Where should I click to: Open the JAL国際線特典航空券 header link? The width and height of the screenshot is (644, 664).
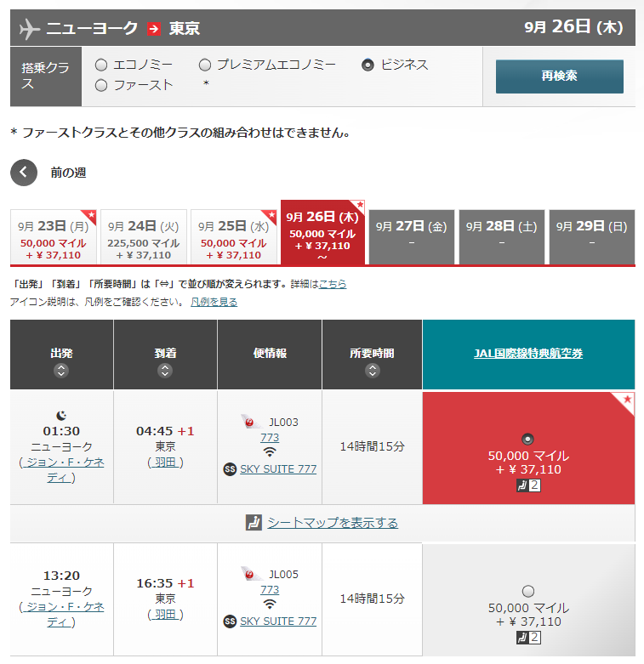(x=528, y=353)
